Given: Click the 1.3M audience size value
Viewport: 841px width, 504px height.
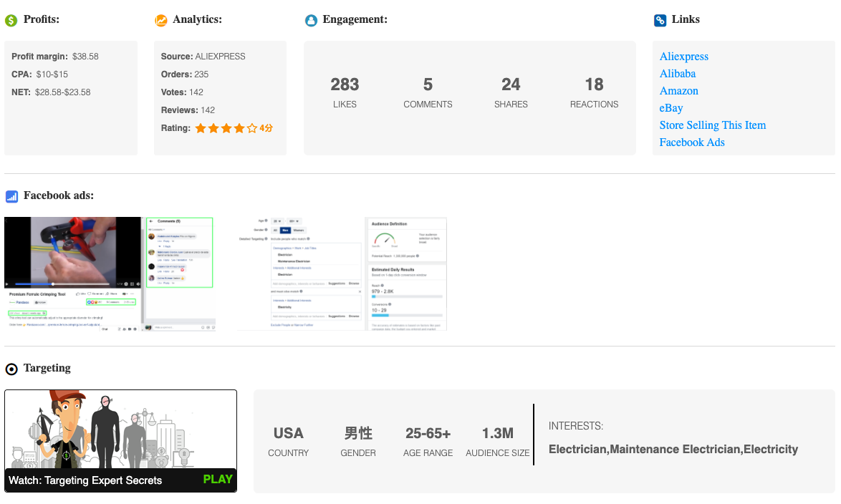Looking at the screenshot, I should [x=497, y=434].
